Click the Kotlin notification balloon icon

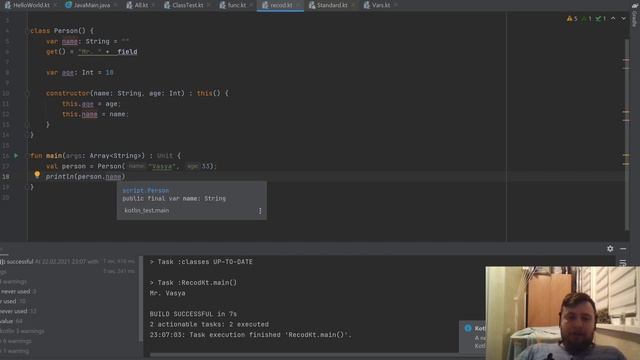[x=468, y=328]
